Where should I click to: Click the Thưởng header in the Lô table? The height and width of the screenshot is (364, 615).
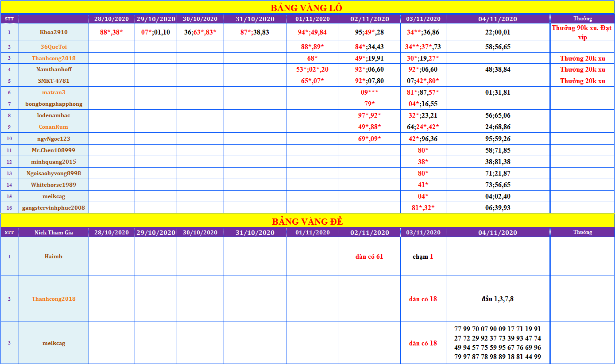[583, 19]
